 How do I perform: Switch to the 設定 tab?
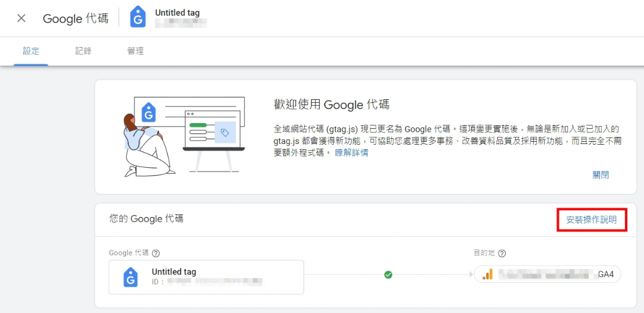pos(31,51)
